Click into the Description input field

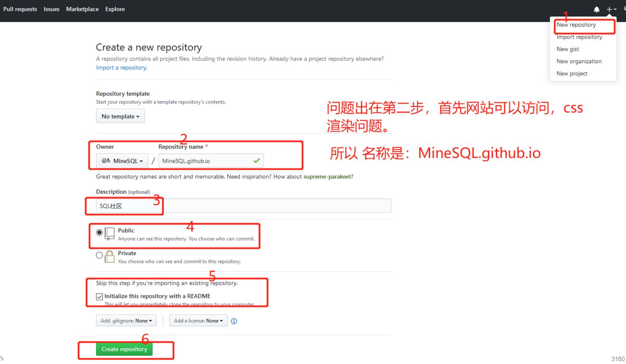pyautogui.click(x=244, y=206)
